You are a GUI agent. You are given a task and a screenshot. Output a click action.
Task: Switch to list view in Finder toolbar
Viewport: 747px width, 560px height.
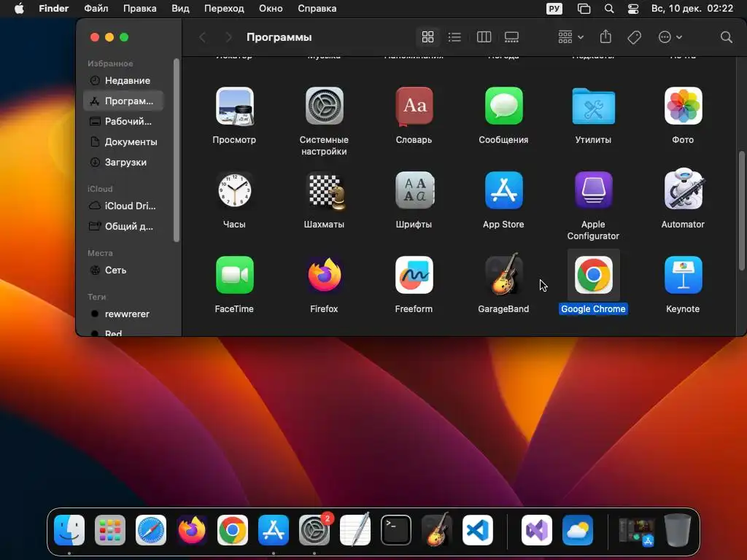coord(455,37)
